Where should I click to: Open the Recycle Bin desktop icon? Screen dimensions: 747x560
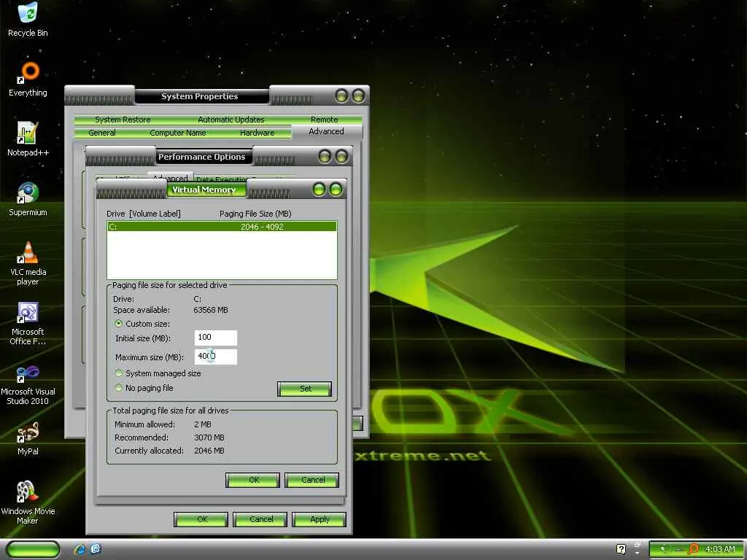click(x=28, y=19)
